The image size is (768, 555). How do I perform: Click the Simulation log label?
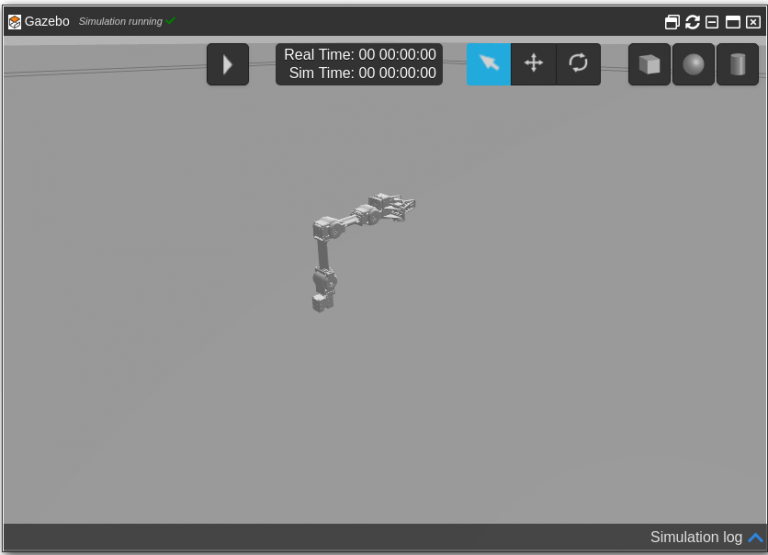click(x=696, y=537)
